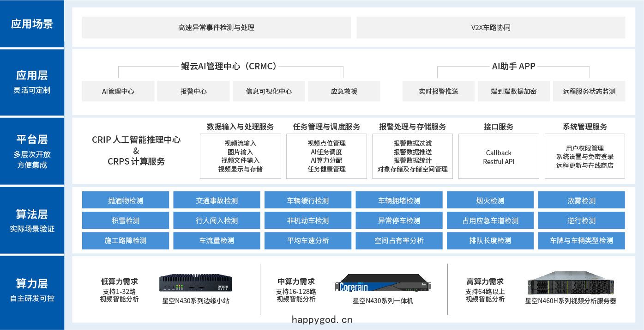Screen dimensions: 644x330
Task: Click the N460H server image
Action: pyautogui.click(x=571, y=283)
